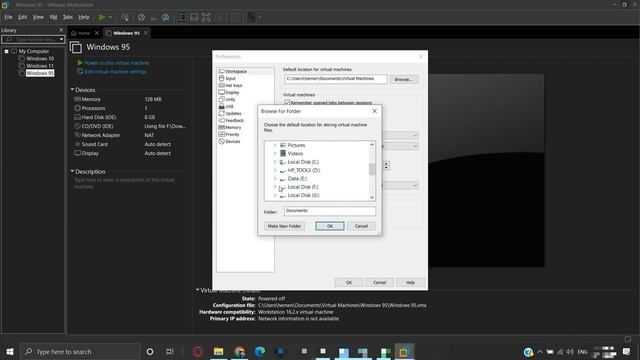Image resolution: width=640 pixels, height=360 pixels.
Task: Open the Help menu
Action: [84, 17]
